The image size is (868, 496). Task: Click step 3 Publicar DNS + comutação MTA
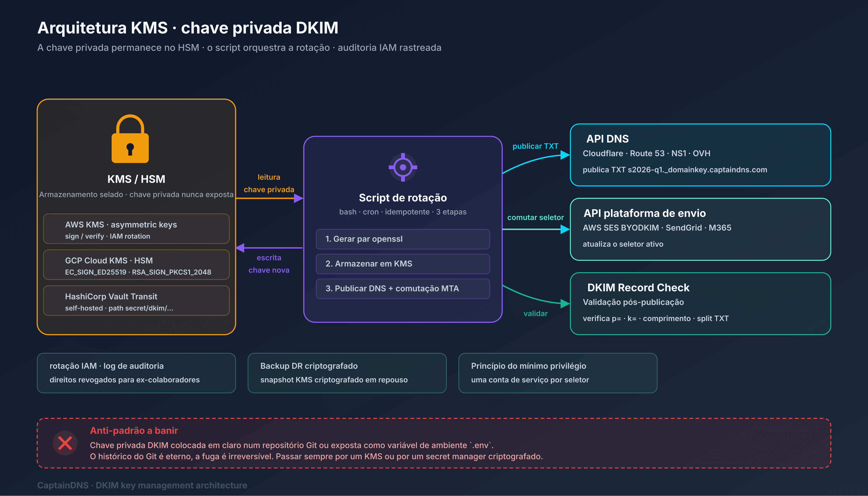pyautogui.click(x=403, y=288)
